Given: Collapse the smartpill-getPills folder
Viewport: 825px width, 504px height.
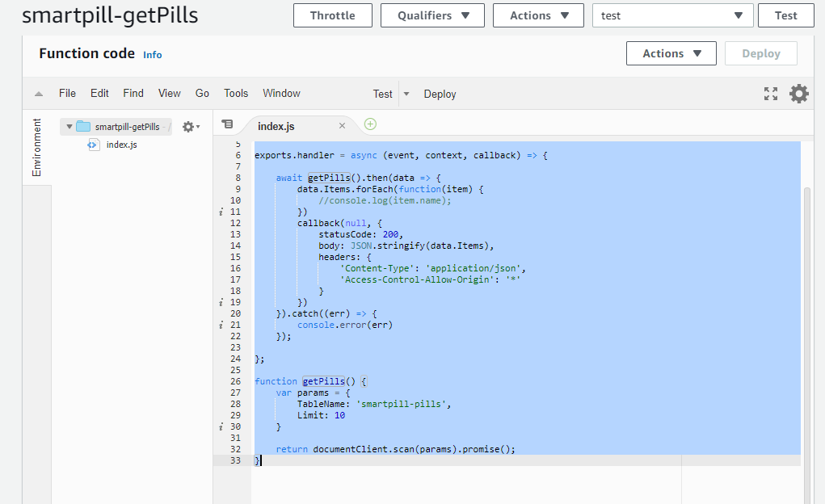Looking at the screenshot, I should click(69, 127).
